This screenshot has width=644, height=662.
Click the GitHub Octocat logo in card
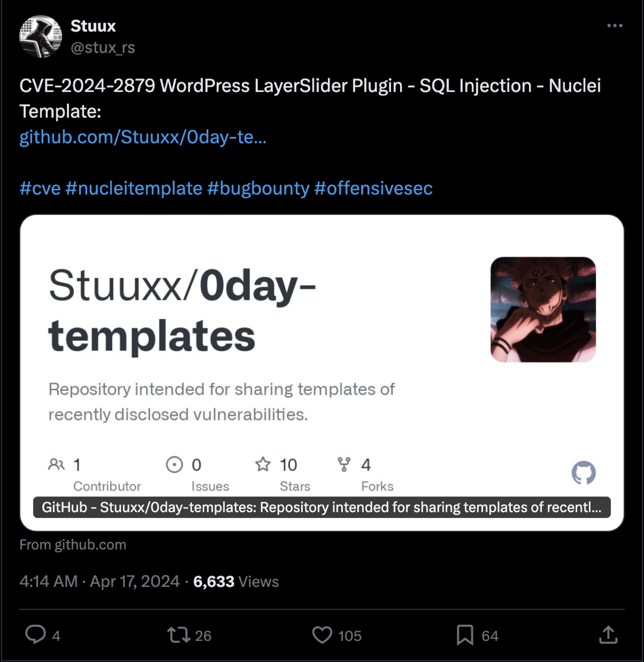[x=584, y=473]
